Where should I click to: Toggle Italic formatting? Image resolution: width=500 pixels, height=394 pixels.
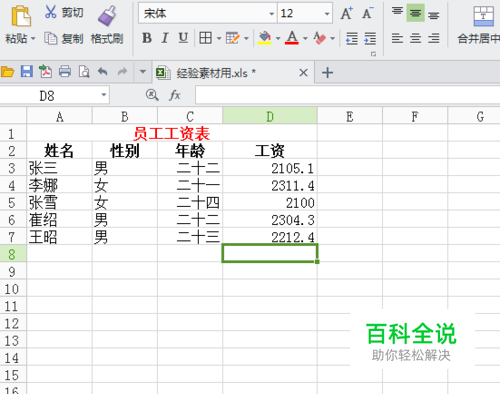tap(165, 38)
